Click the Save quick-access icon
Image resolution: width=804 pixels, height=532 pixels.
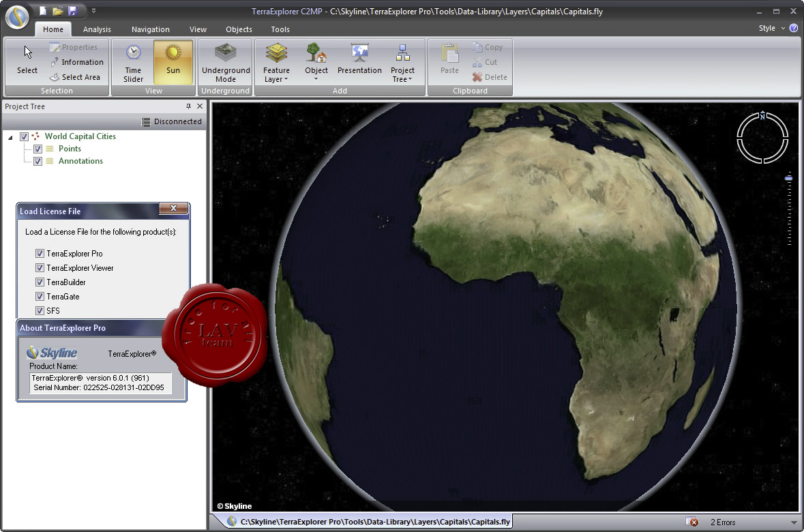pos(72,11)
